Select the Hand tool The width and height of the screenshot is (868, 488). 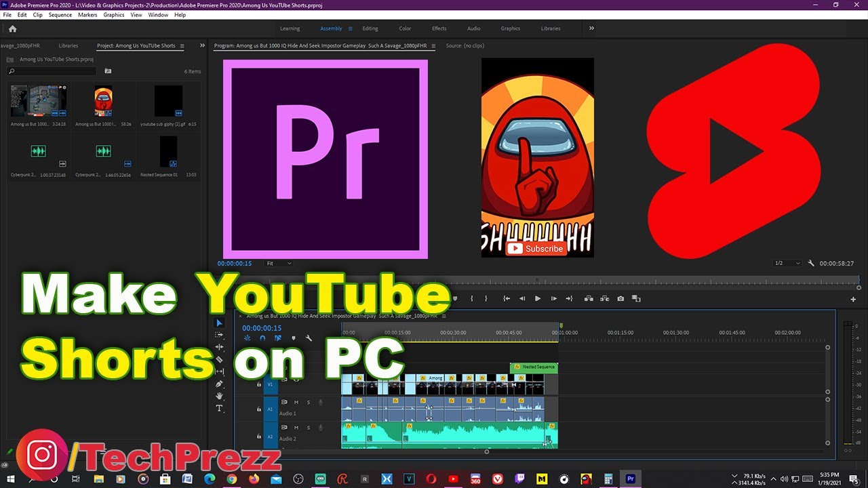[x=219, y=396]
